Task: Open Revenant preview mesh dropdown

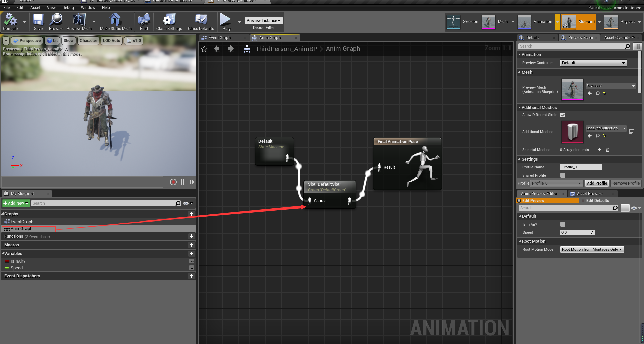Action: pos(610,86)
